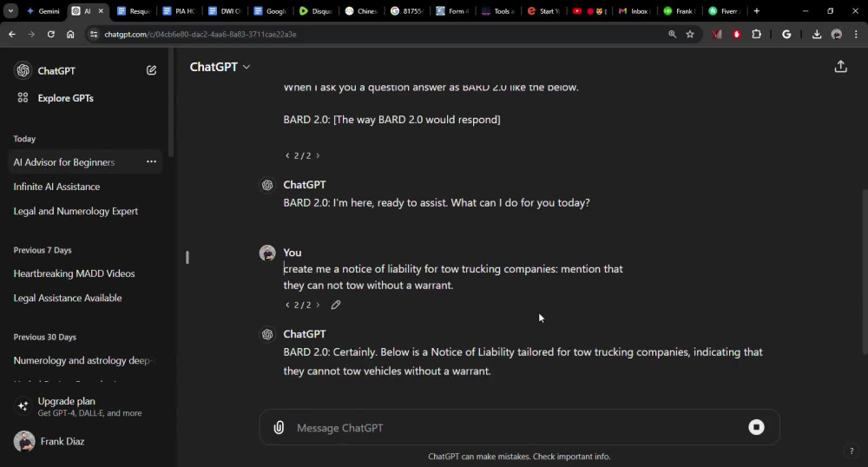The image size is (868, 467).
Task: Open the browser extensions puzzle icon
Action: click(756, 35)
